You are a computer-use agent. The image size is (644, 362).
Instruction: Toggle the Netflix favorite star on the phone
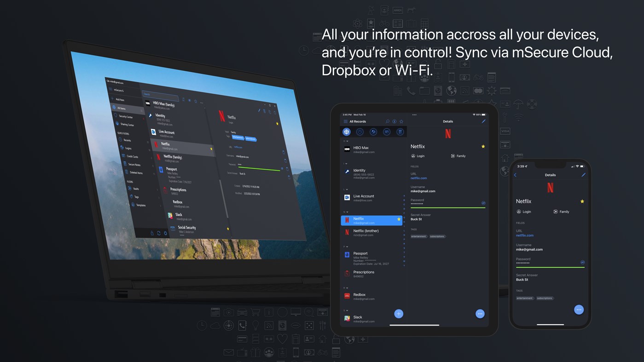pyautogui.click(x=582, y=201)
